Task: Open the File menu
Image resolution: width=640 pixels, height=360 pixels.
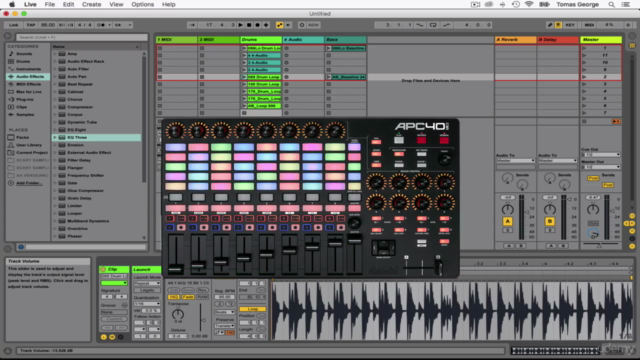Action: tap(50, 4)
